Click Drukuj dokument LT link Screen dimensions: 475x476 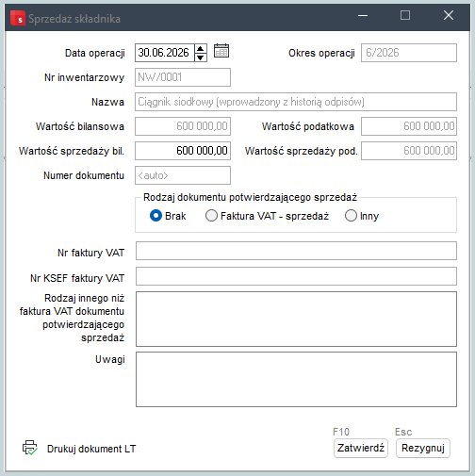(91, 449)
